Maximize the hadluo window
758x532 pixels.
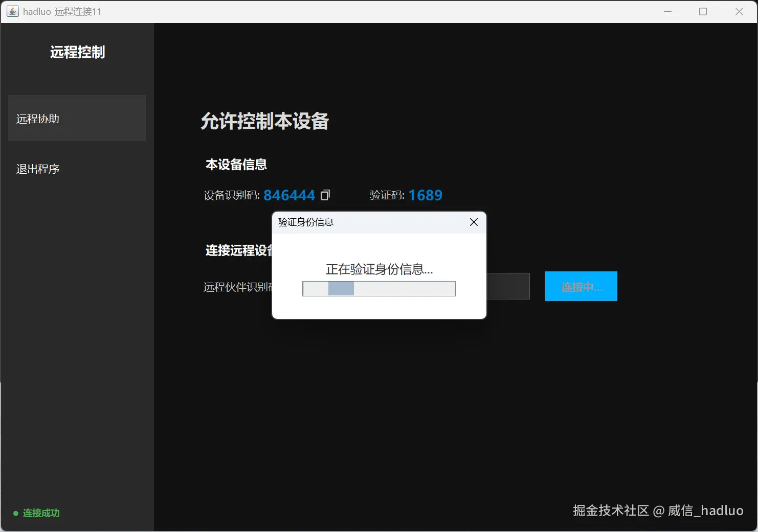tap(703, 11)
